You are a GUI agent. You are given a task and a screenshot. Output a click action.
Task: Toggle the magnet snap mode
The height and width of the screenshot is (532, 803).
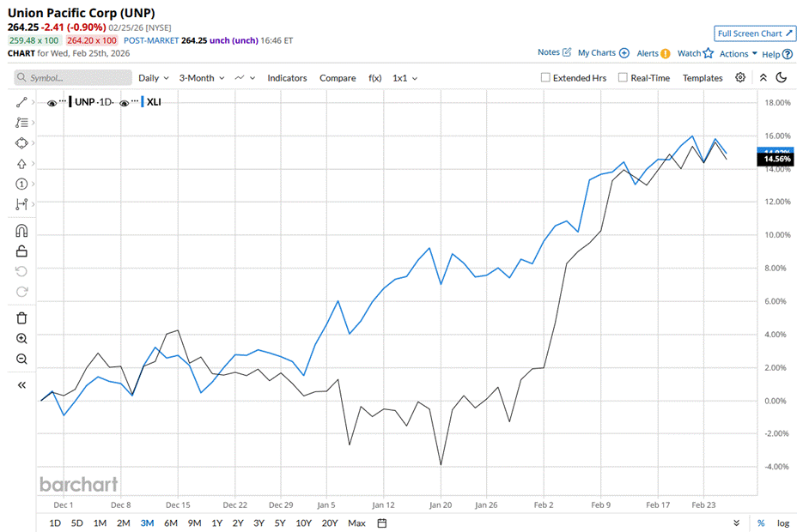tap(21, 231)
